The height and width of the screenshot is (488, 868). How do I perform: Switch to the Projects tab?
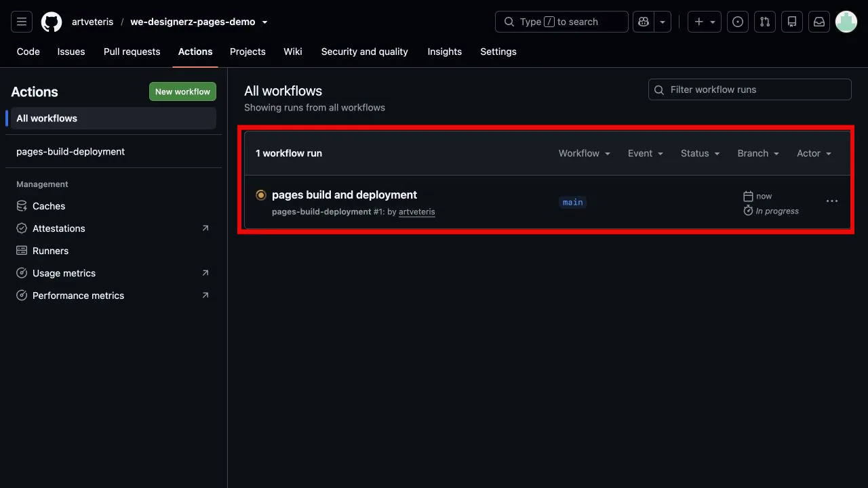[x=248, y=52]
